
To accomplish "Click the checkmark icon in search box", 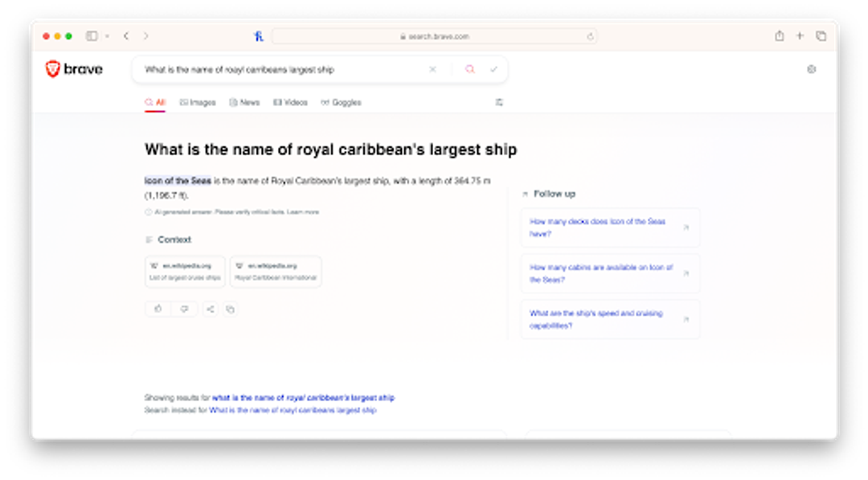I will (493, 69).
